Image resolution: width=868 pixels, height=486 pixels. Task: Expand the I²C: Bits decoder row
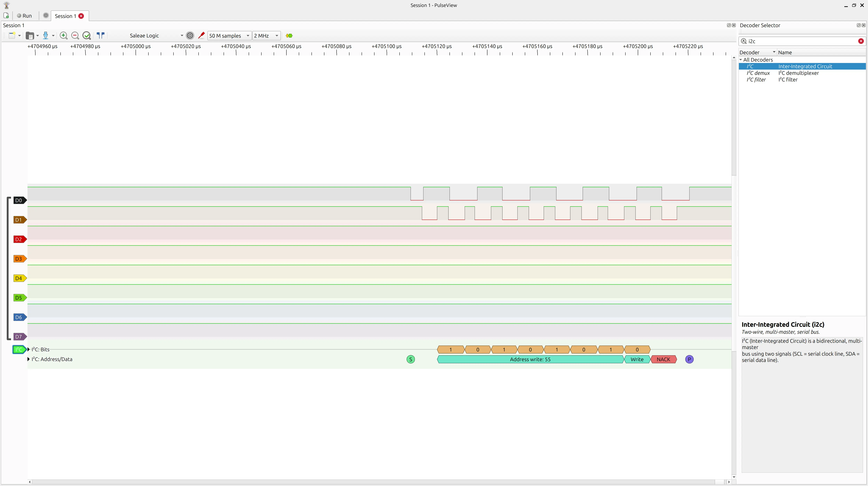(x=29, y=349)
